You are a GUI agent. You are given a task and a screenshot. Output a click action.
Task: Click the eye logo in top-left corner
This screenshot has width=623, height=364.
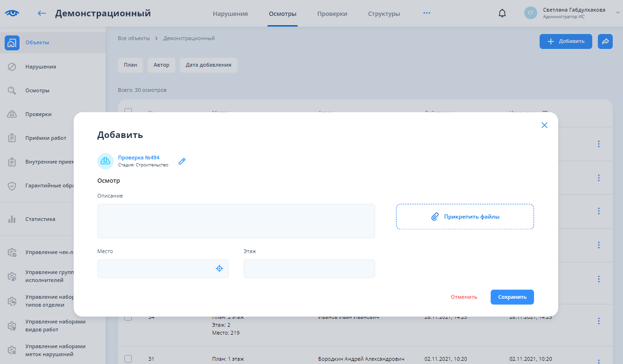12,13
